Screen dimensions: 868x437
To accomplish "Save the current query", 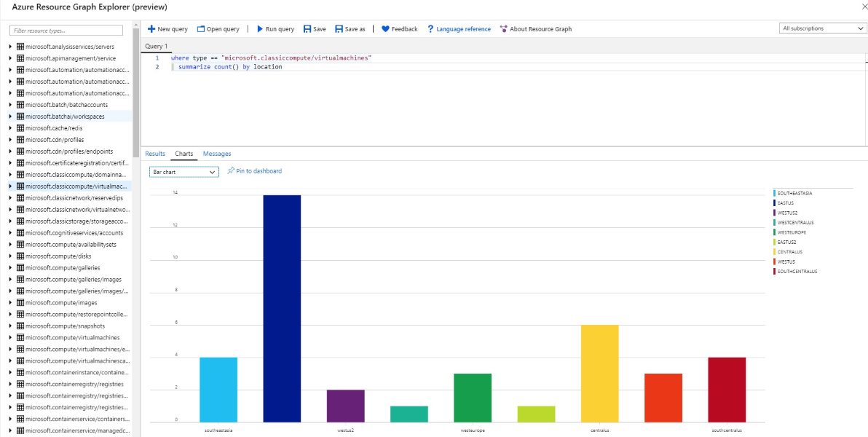I will click(315, 28).
